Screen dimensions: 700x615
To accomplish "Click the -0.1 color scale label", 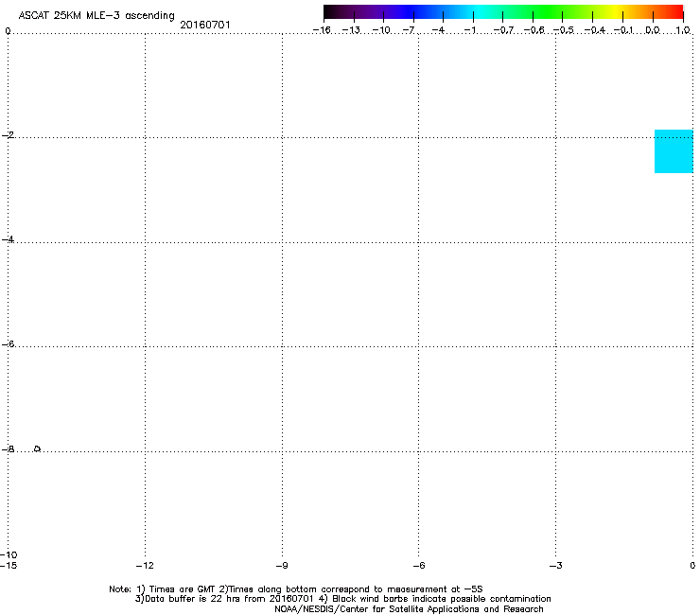I will click(623, 30).
